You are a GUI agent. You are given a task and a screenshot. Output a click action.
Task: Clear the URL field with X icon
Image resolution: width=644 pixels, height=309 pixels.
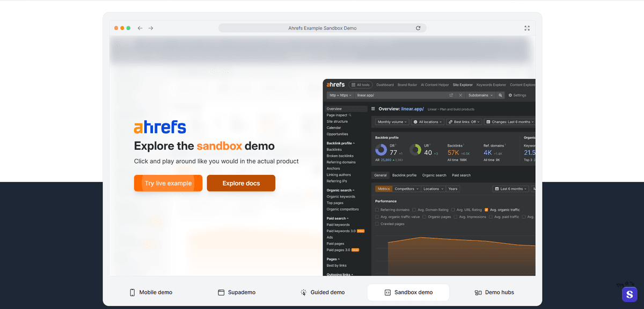(x=460, y=95)
